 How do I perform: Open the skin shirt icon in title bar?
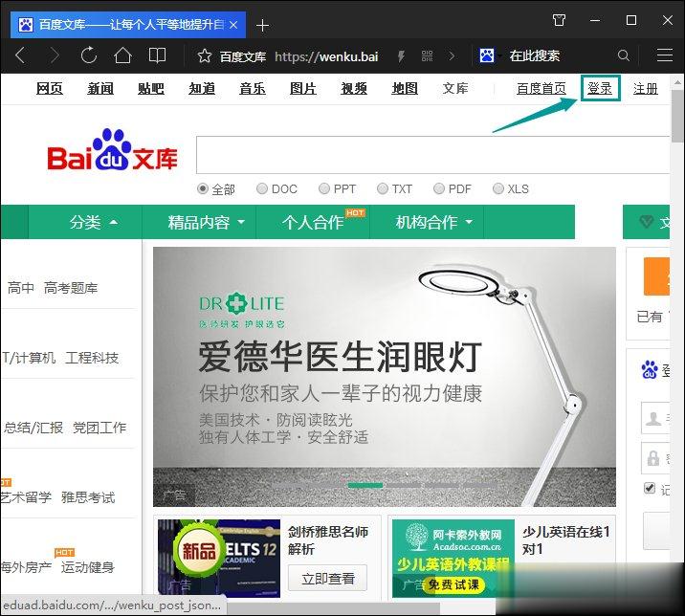[559, 20]
